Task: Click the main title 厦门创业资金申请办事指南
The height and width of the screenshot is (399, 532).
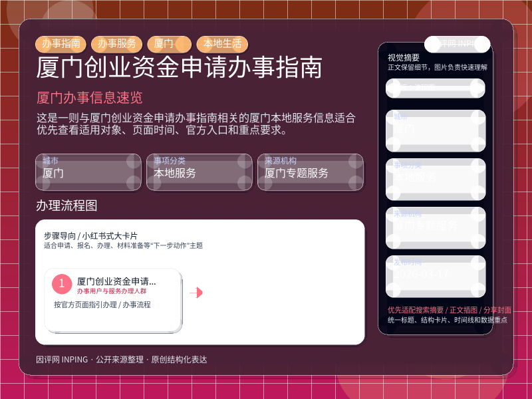Action: (179, 68)
